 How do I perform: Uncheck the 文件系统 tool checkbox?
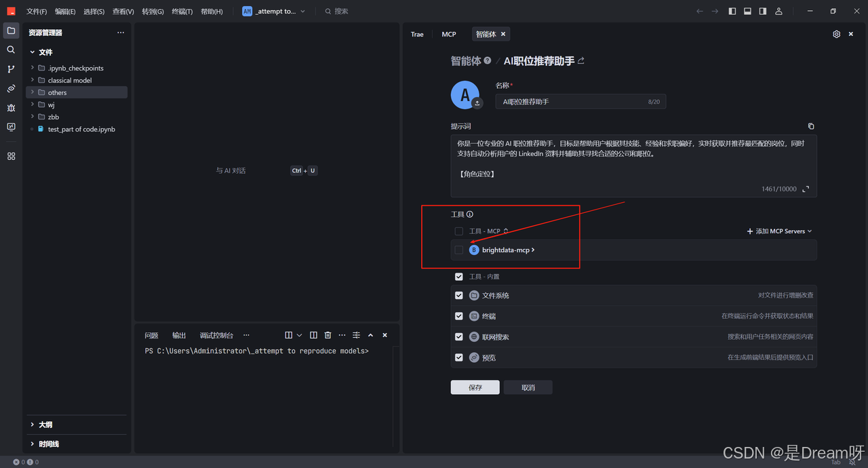(x=459, y=295)
